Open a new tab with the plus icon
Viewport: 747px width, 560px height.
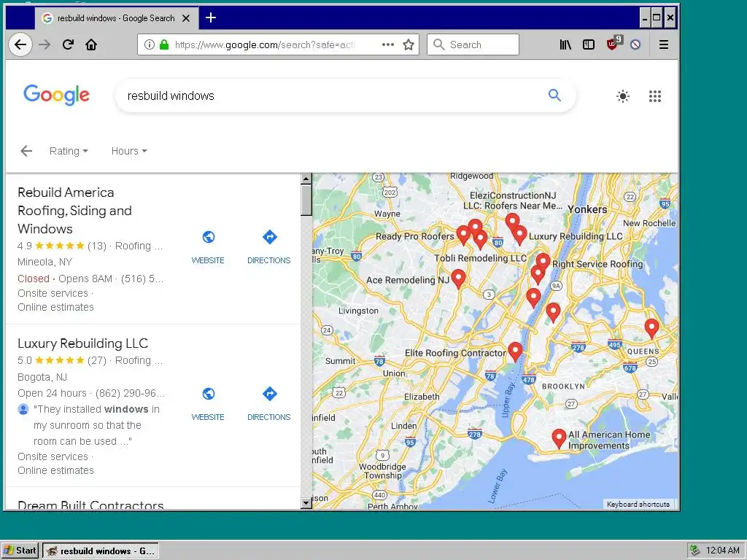click(x=211, y=18)
